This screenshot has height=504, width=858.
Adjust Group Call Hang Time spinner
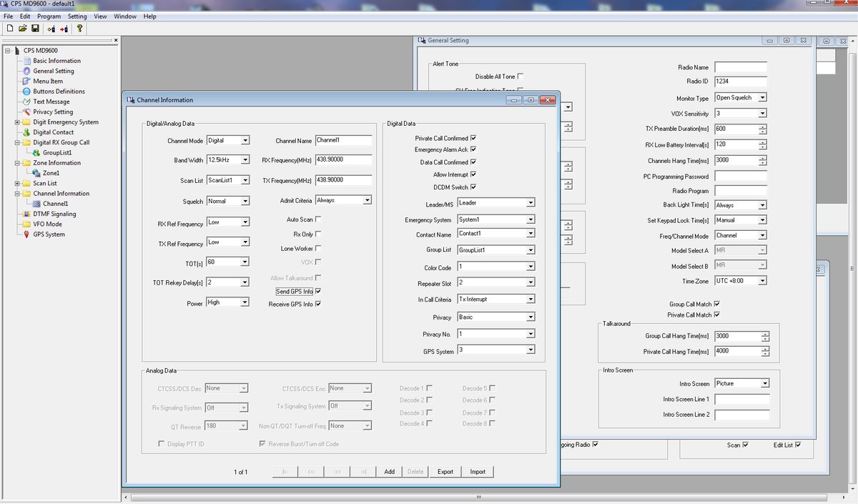point(766,336)
